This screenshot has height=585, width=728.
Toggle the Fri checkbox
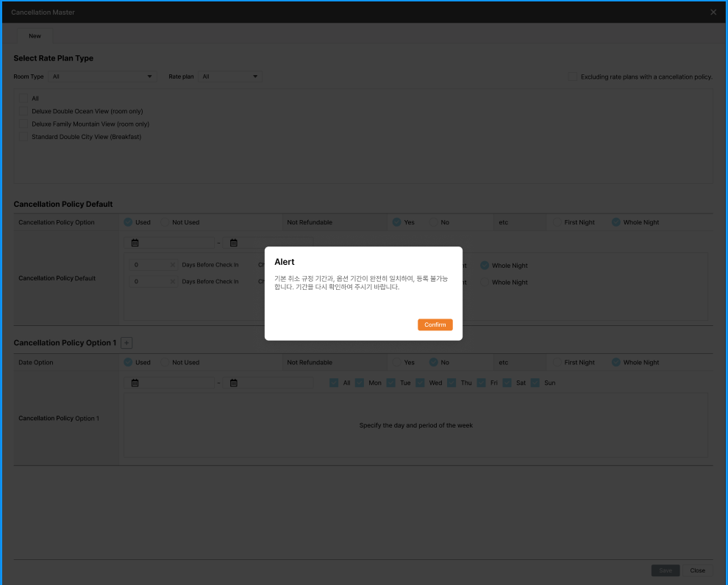coord(482,383)
